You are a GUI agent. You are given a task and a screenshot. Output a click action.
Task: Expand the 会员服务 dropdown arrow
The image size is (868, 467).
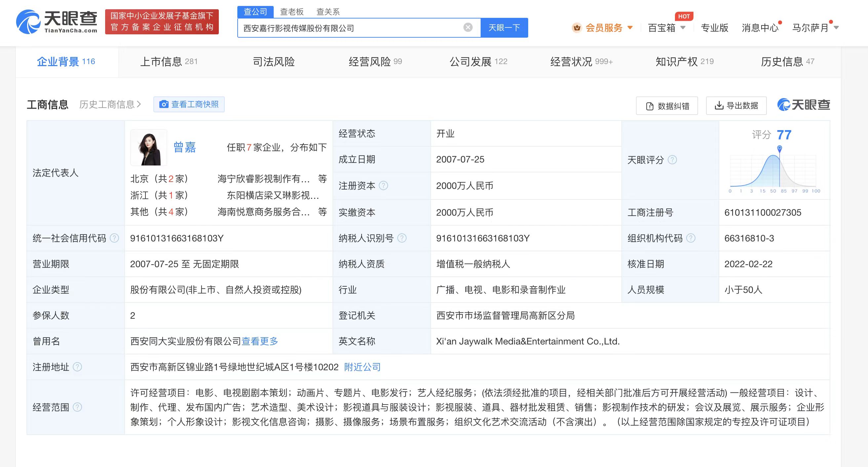point(630,28)
